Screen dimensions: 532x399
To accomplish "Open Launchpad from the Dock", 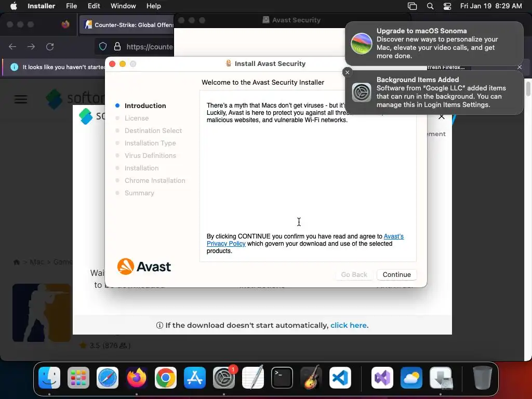I will pyautogui.click(x=78, y=378).
